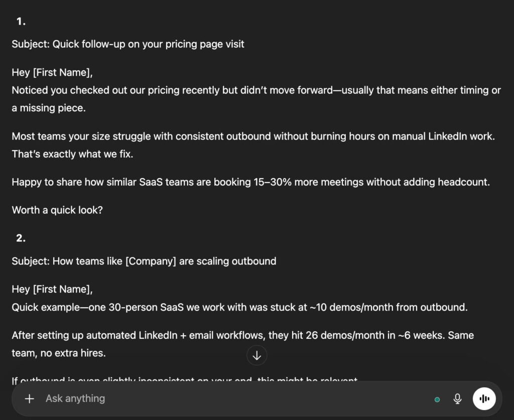Click the plus icon to attach files
Screen dimensions: 514x420
29,398
